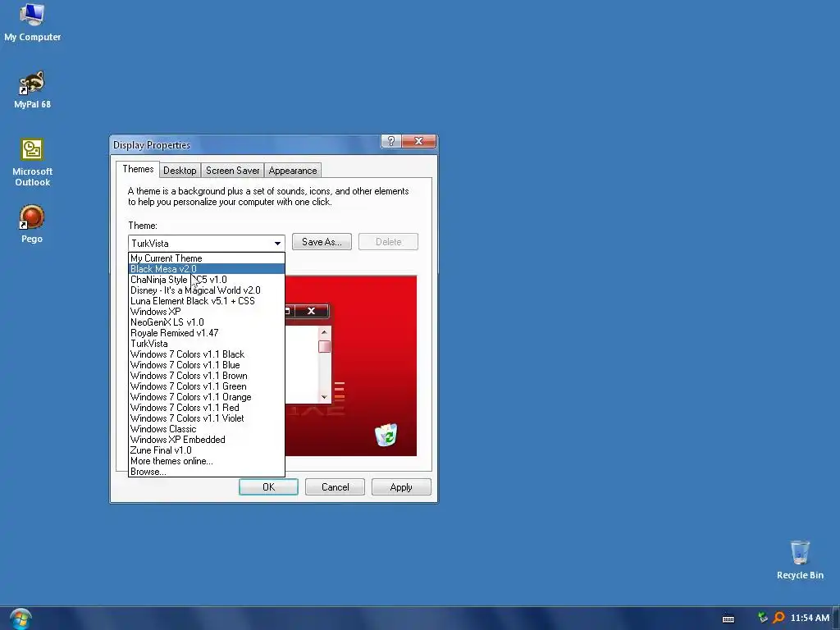Screen dimensions: 840x630
Task: Choose the ChaNinja Style theme
Action: click(207, 280)
